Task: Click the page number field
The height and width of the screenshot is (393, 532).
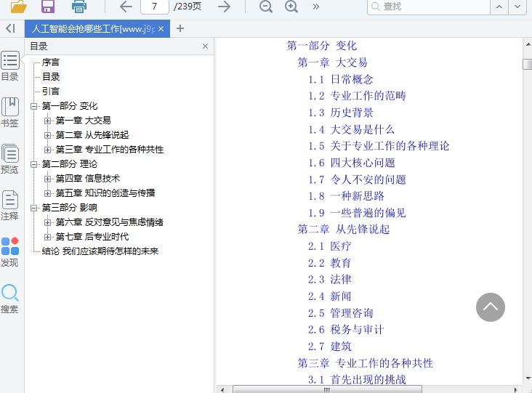Action: [x=155, y=7]
